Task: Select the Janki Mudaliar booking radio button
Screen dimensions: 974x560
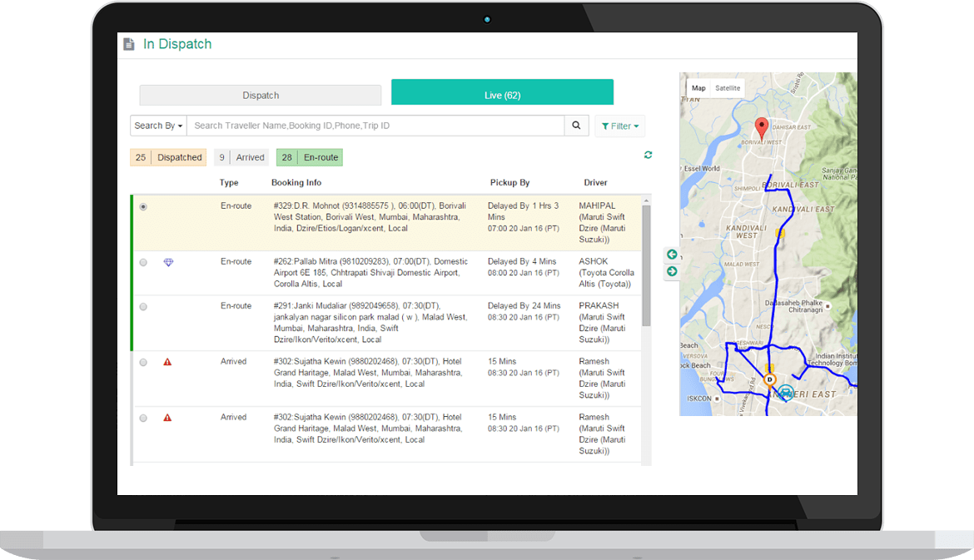Action: click(143, 307)
